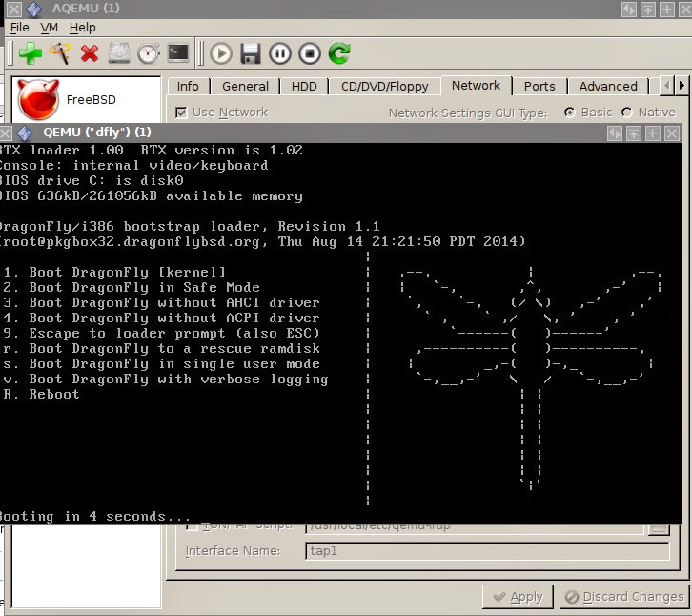Switch to the CD/DVD/Floppy tab
Image resolution: width=692 pixels, height=616 pixels.
[x=384, y=86]
